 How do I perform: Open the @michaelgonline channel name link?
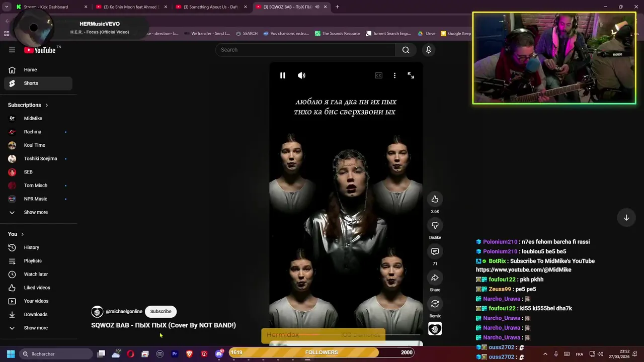(124, 312)
